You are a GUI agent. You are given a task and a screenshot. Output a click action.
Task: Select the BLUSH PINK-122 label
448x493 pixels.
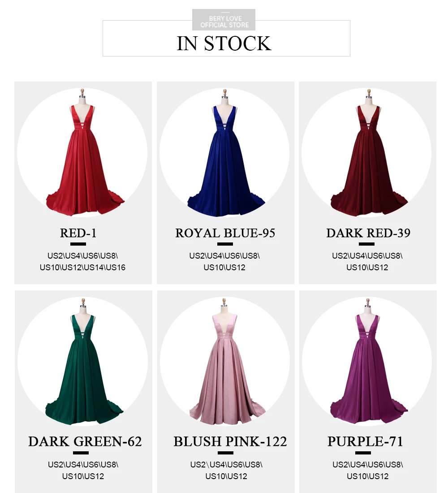(x=230, y=441)
